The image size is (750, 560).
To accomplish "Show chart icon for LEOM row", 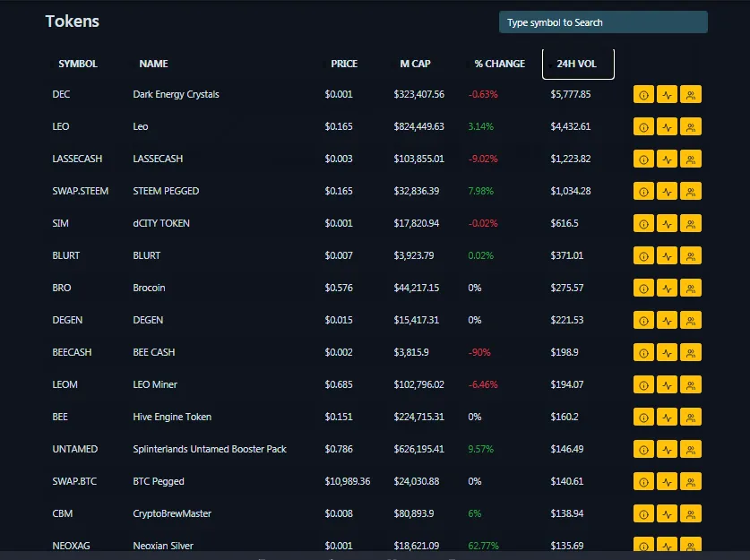I will 667,384.
